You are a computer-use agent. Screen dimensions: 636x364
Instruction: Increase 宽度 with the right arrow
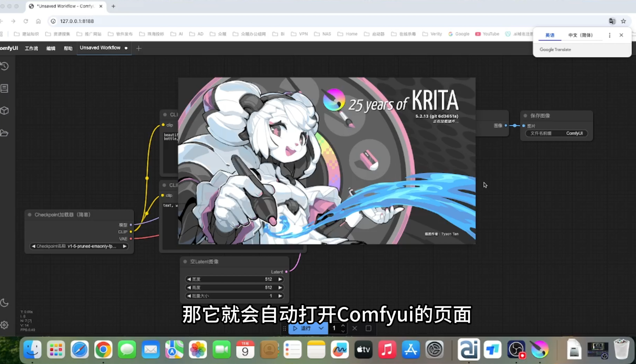pyautogui.click(x=280, y=280)
